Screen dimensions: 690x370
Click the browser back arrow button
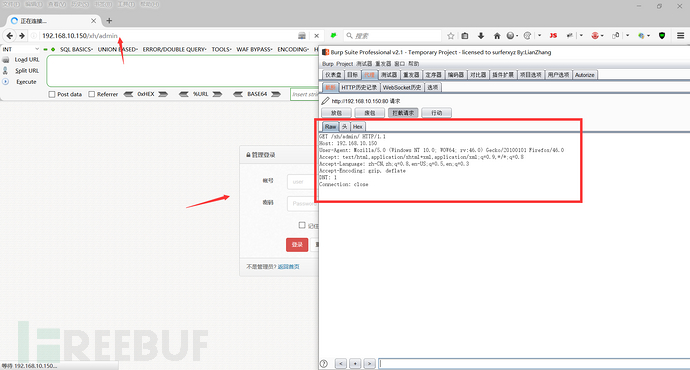point(10,36)
